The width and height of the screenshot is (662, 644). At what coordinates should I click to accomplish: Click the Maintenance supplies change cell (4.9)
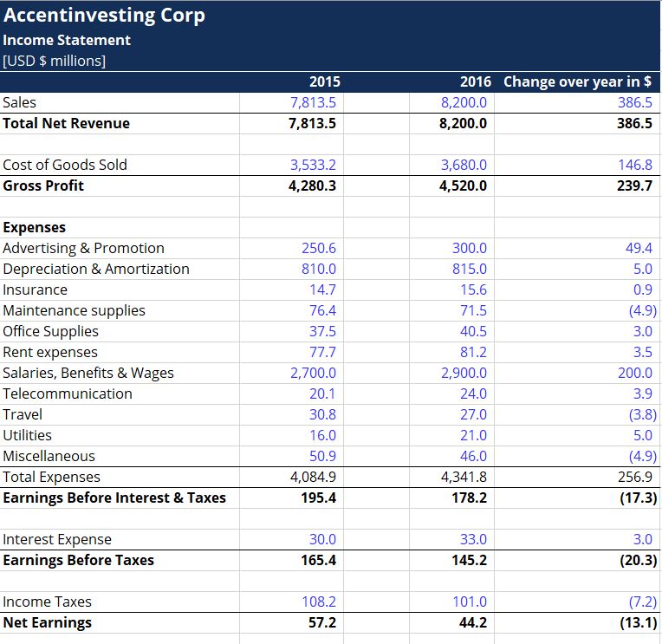(577, 311)
